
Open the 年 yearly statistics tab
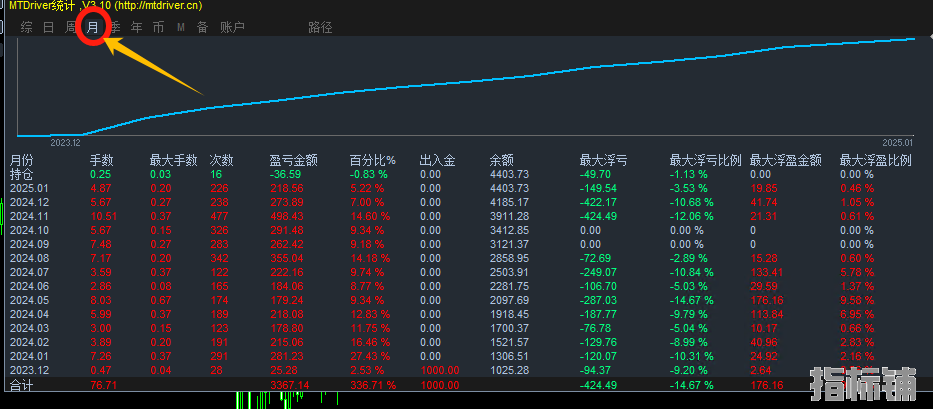coord(137,28)
